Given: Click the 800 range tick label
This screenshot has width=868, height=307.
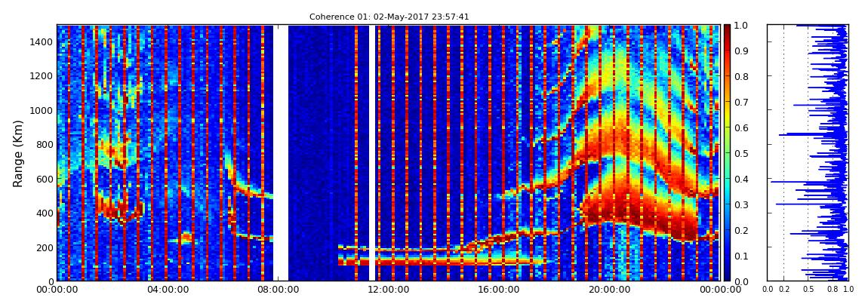Looking at the screenshot, I should click(44, 145).
